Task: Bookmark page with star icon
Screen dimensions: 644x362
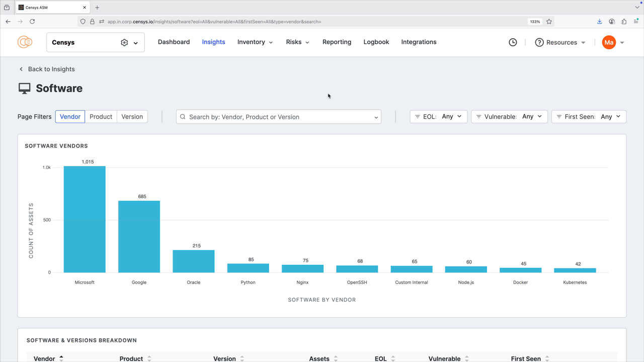Action: [x=549, y=22]
